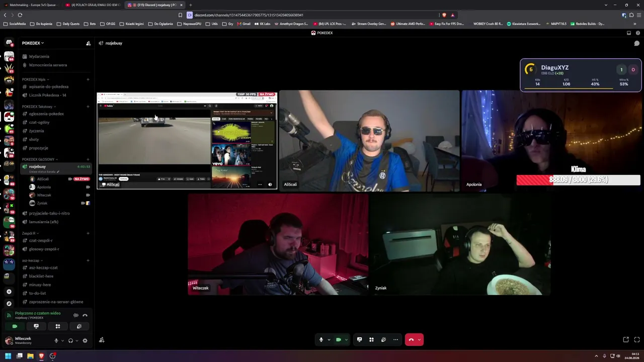Open more options ellipsis in call controls
644x362 pixels.
point(395,340)
